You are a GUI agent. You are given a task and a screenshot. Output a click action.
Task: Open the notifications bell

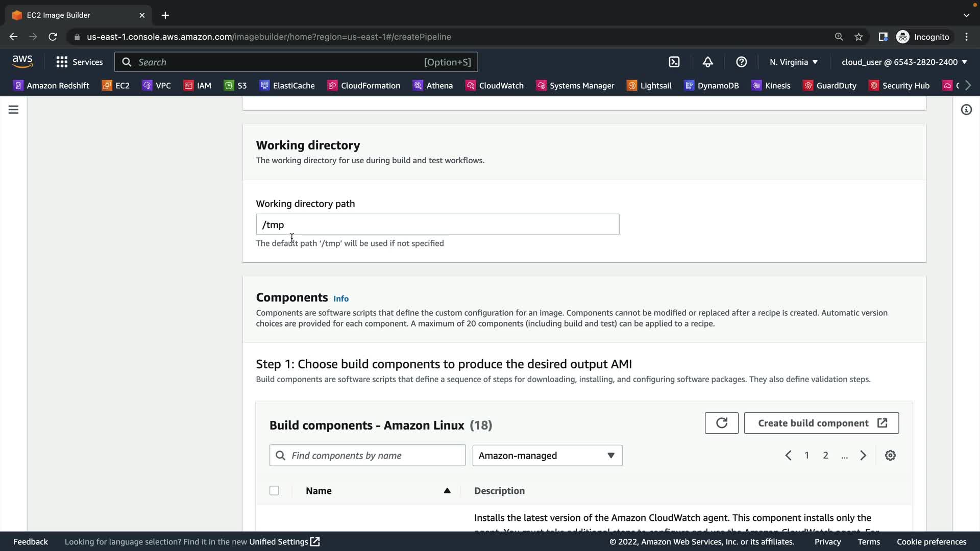coord(707,62)
